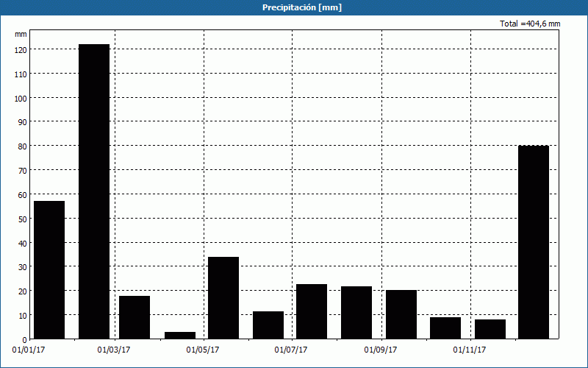The height and width of the screenshot is (368, 588).
Task: Click the 50 y-axis value
Action: pyautogui.click(x=23, y=219)
